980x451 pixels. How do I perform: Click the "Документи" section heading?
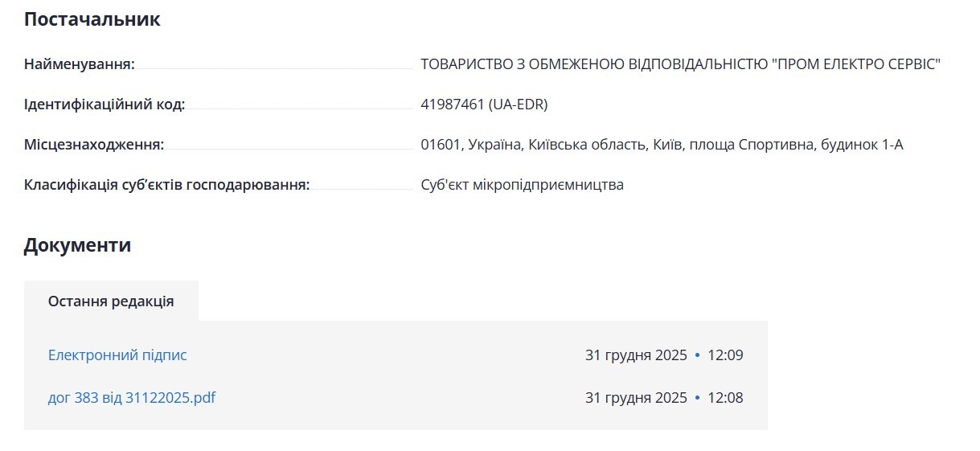[77, 245]
